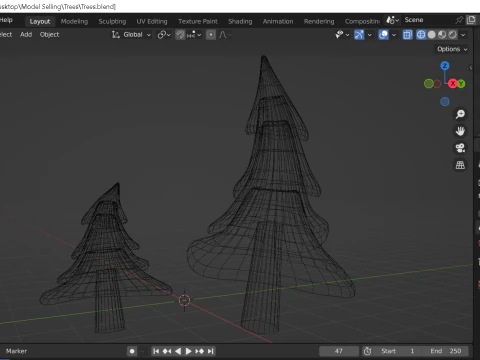Jump to previous keyframe

[167, 351]
